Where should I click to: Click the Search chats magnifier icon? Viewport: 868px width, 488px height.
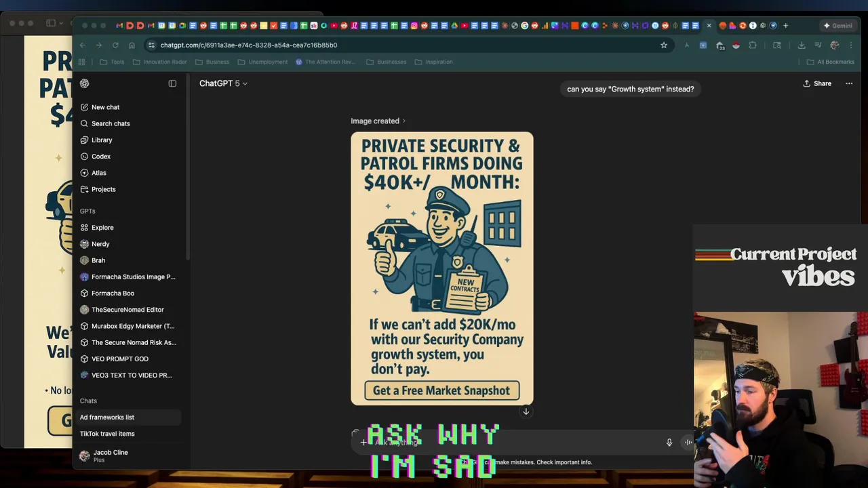pyautogui.click(x=84, y=123)
